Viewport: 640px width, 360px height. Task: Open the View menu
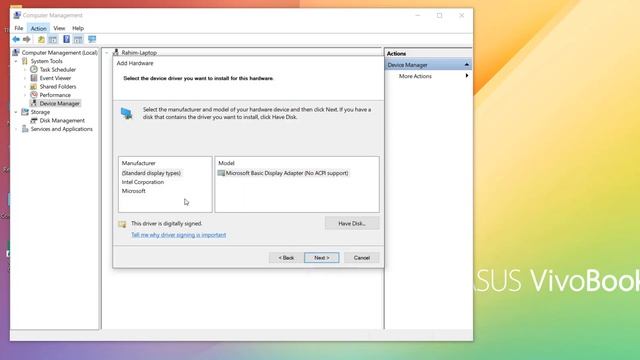tap(59, 28)
